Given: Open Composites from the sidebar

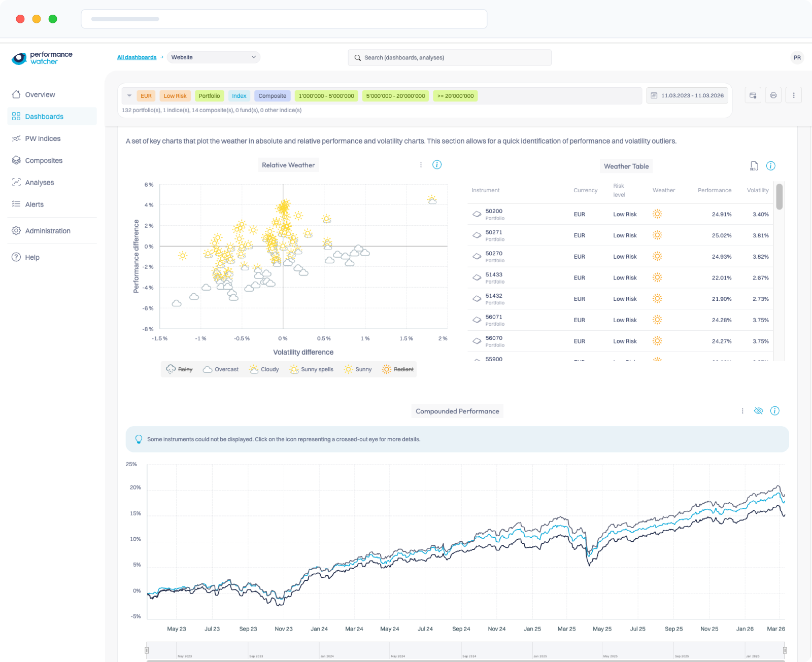Looking at the screenshot, I should [x=44, y=160].
